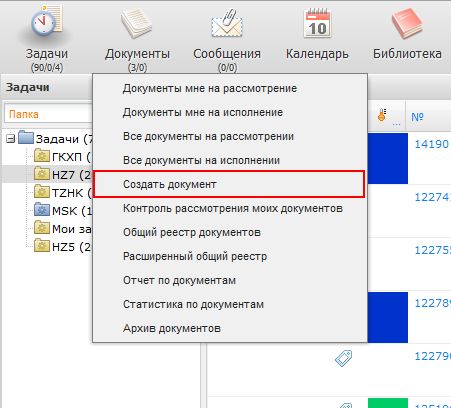Open the Сообщения envelope icon
The height and width of the screenshot is (408, 451).
tap(227, 23)
